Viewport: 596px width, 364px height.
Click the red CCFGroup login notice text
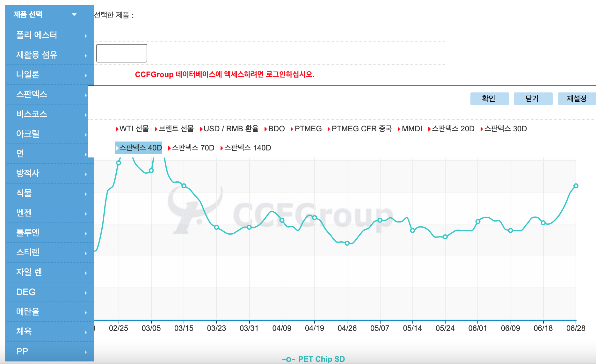[225, 75]
